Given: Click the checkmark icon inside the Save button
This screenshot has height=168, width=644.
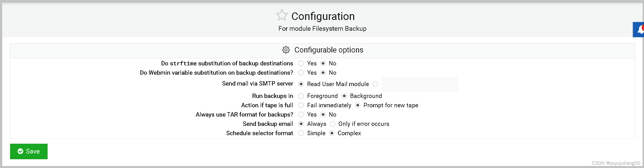Looking at the screenshot, I should (21, 151).
